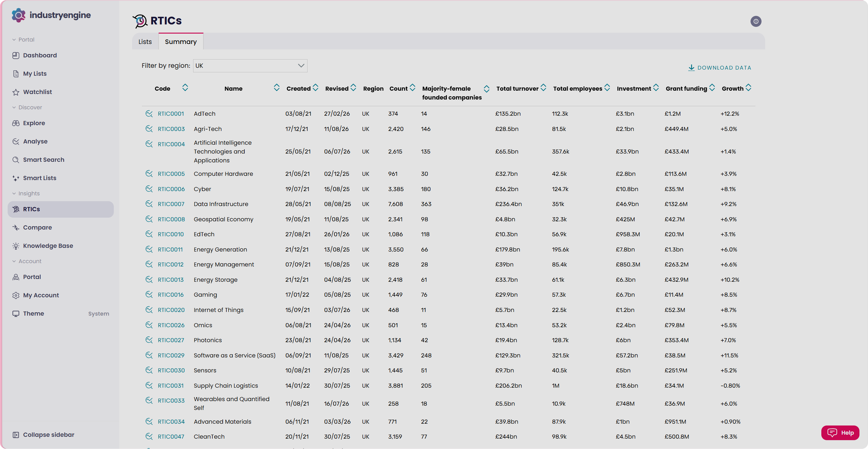Open analyse icon for Computer Hardware
This screenshot has height=449, width=868.
149,174
